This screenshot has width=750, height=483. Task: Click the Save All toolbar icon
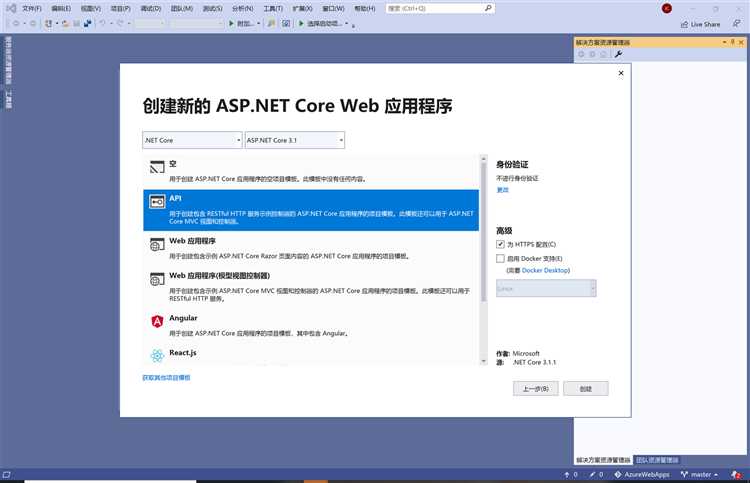pos(88,23)
